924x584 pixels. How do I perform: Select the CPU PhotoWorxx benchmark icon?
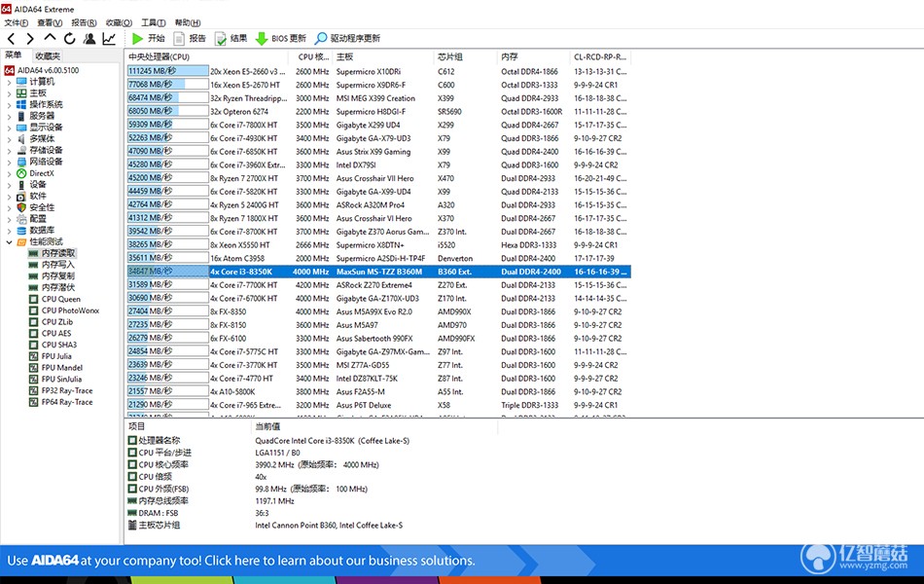[x=34, y=310]
